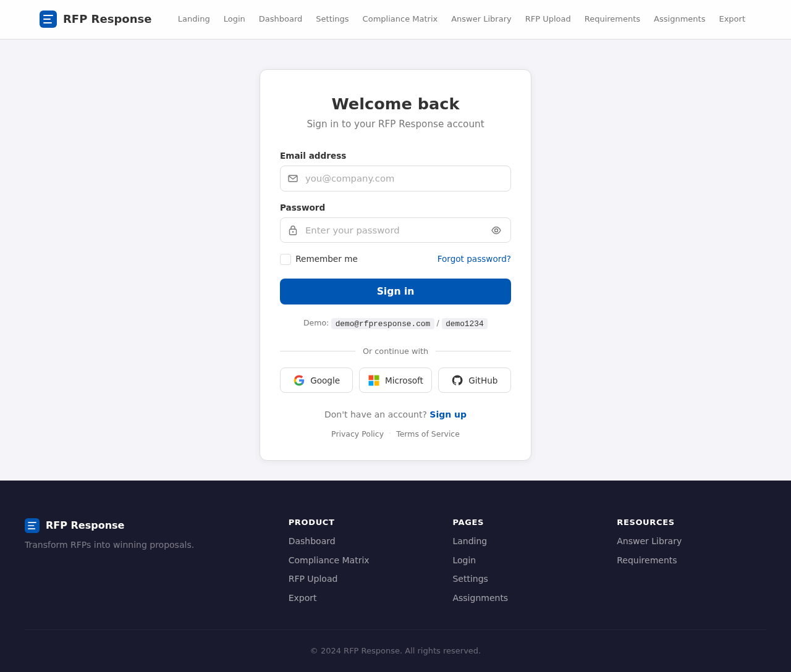Continue with Microsoft button

click(395, 380)
